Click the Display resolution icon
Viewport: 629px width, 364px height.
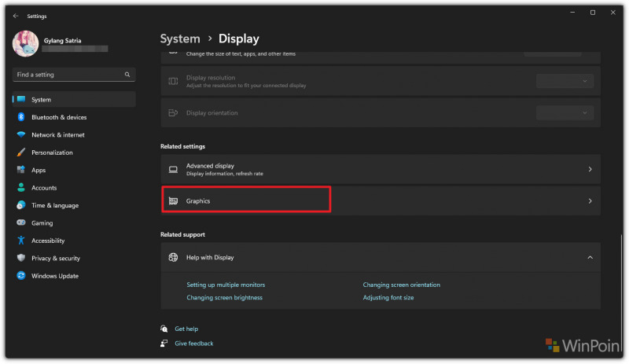(x=173, y=81)
